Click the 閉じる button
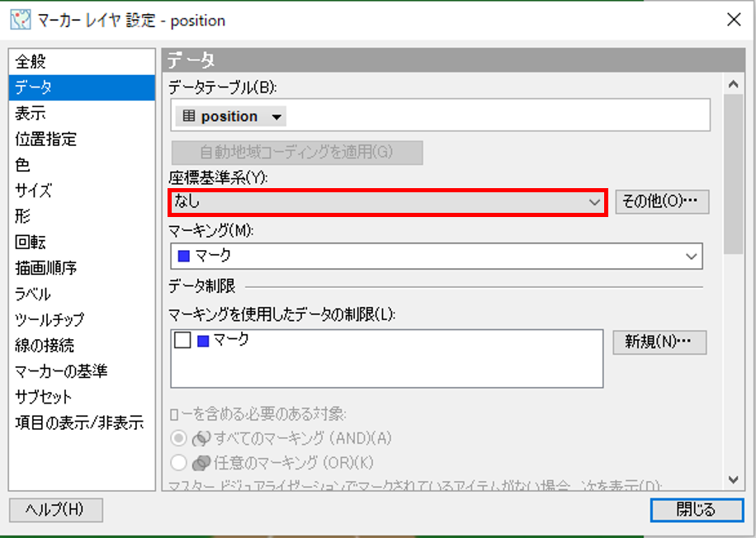Image resolution: width=756 pixels, height=538 pixels. click(695, 510)
